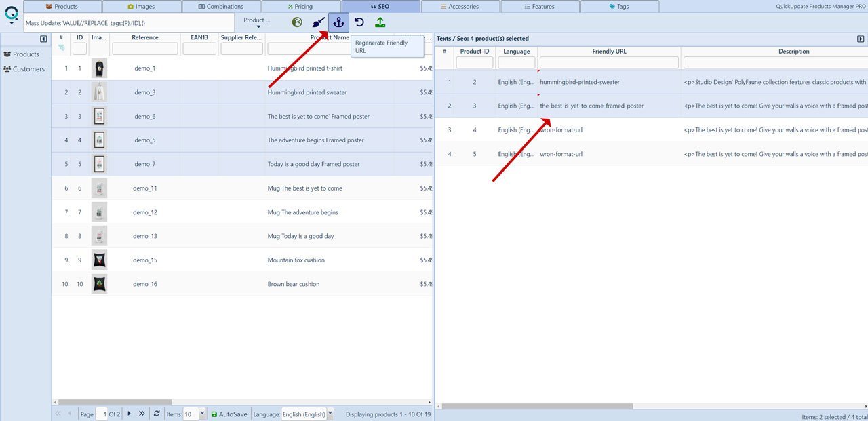Open Customers in the left sidebar
The width and height of the screenshot is (868, 421).
tap(24, 69)
